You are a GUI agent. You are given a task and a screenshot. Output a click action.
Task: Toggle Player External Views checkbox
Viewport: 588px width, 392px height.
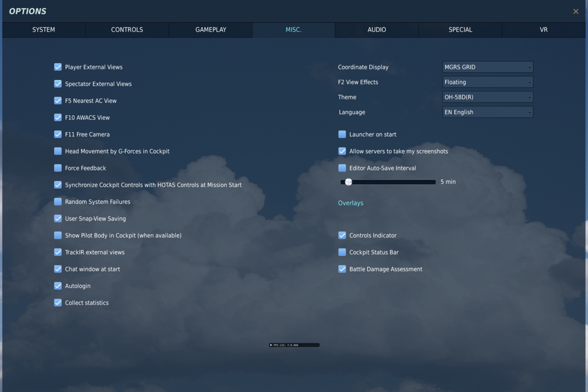(58, 67)
